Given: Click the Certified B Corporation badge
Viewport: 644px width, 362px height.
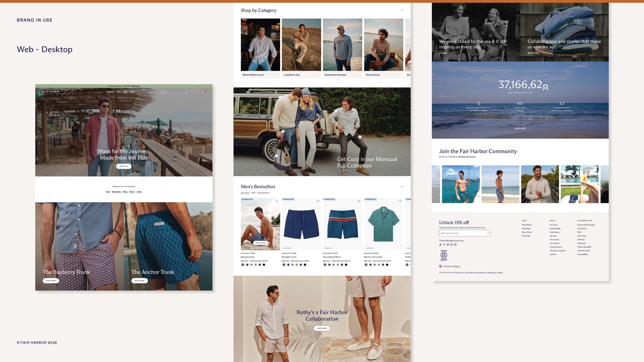Looking at the screenshot, I should (x=444, y=255).
